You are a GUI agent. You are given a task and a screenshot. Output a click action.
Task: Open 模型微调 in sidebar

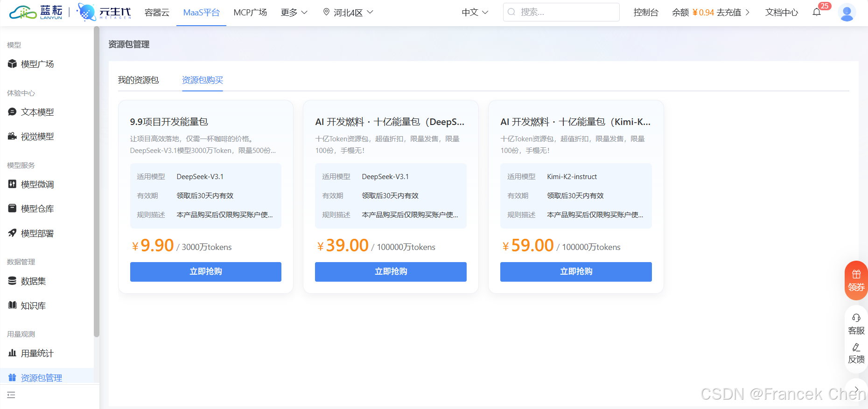click(37, 184)
